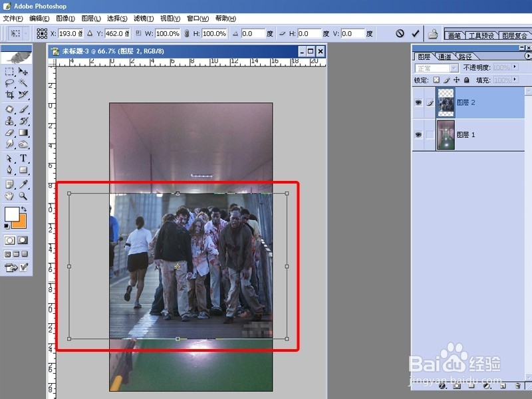Choose full screen with menu bar mode
This screenshot has height=399, width=532.
pyautogui.click(x=16, y=254)
